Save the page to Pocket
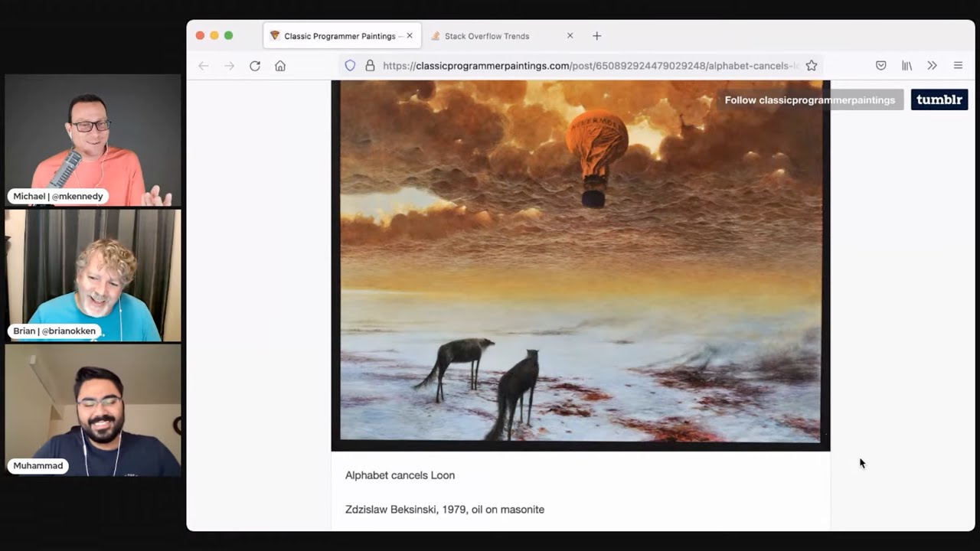This screenshot has height=551, width=980. coord(880,66)
